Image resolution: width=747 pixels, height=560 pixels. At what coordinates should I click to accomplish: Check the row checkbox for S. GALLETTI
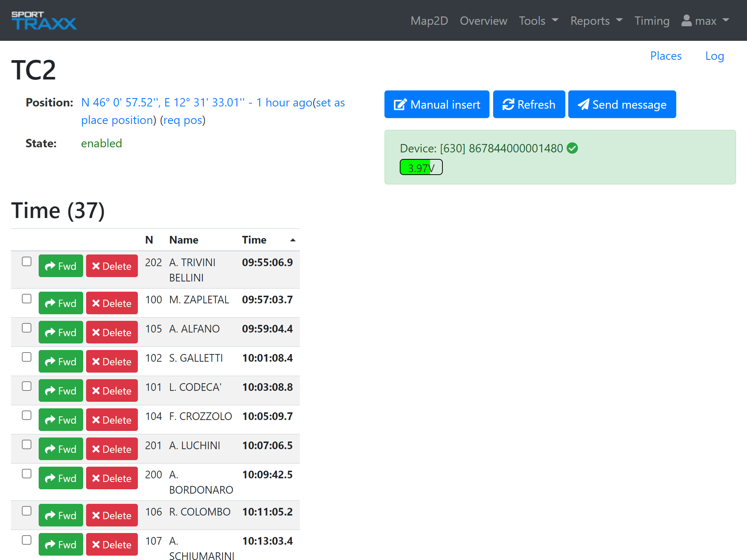point(27,357)
